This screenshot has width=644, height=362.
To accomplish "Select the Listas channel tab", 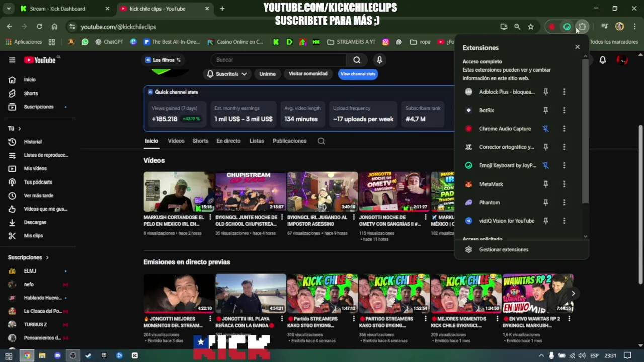I will coord(257,141).
